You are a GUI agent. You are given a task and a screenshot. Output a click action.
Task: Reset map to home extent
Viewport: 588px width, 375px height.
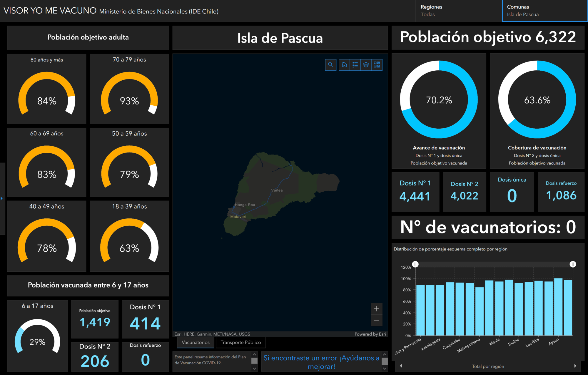(x=344, y=64)
